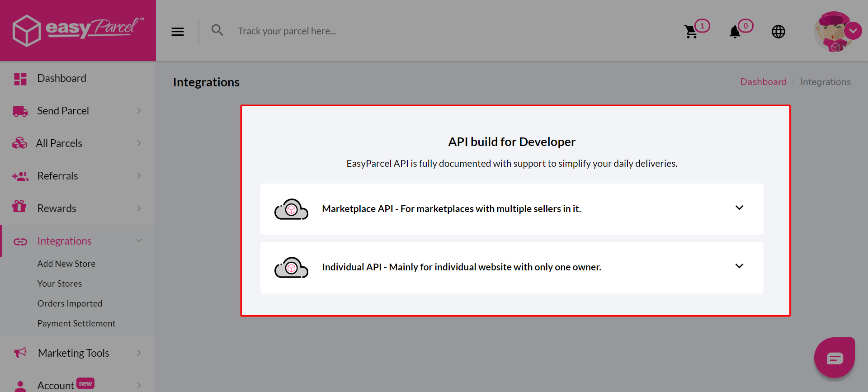Expand Individual API accordion arrow

(x=739, y=266)
